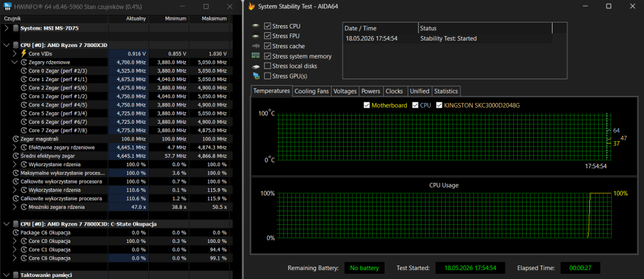The width and height of the screenshot is (644, 279).
Task: Click the Całkowite wykorzystanie procesora 100.0 % row icon
Action: (x=16, y=181)
